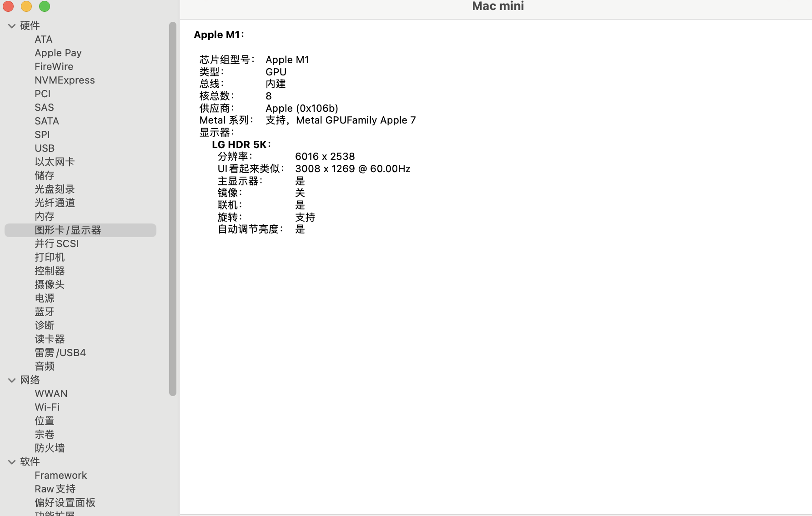Click the 自动调节亮度 label
Viewport: 812px width, 516px height.
tap(251, 229)
